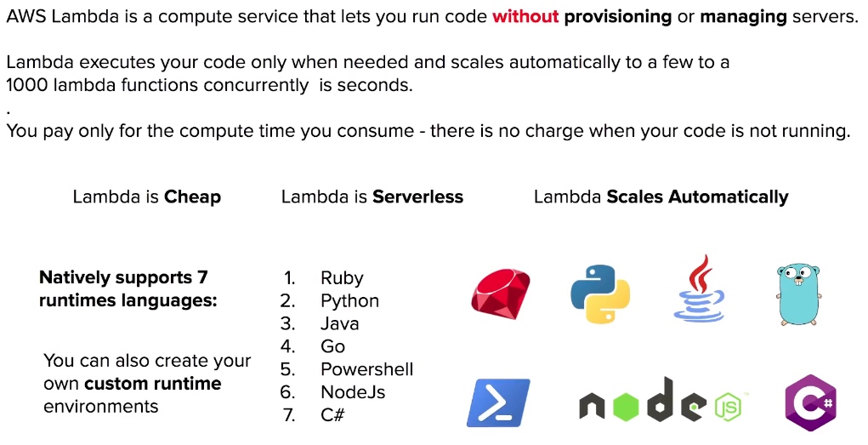Click 'Powershell' in the runtime list

[367, 369]
